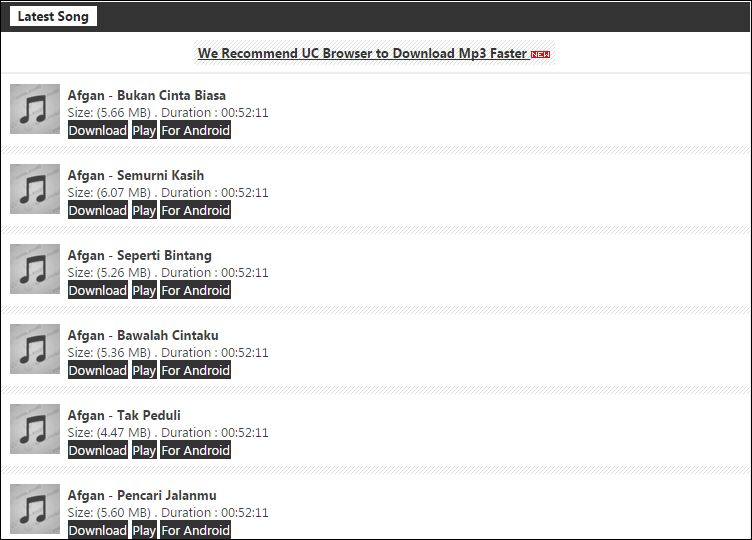Click music note icon for Pencari Jalanmu
Screen dimensions: 752x540
(x=35, y=509)
